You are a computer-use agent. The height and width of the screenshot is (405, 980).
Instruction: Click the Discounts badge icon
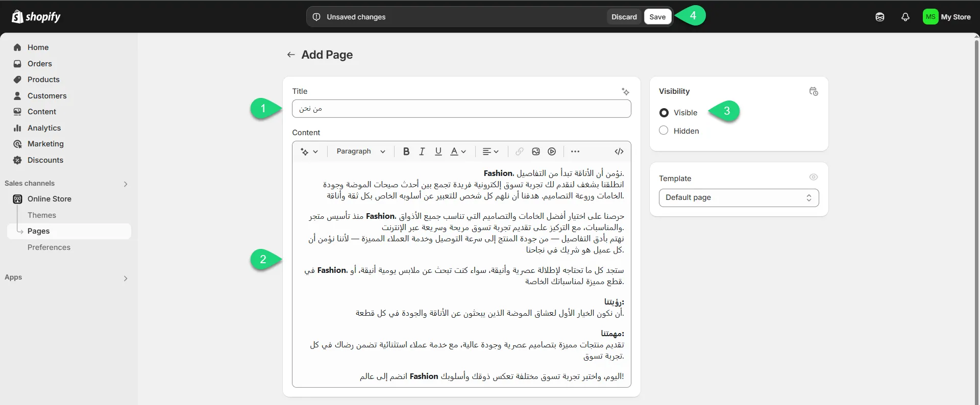[17, 160]
